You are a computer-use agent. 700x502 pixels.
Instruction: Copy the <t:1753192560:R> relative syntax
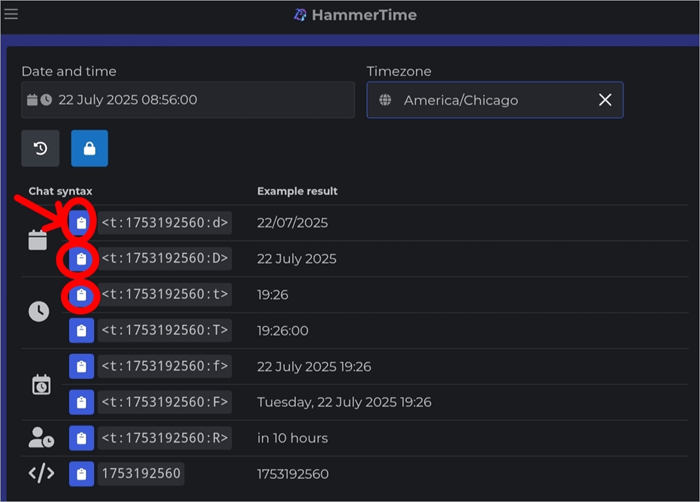pos(81,438)
